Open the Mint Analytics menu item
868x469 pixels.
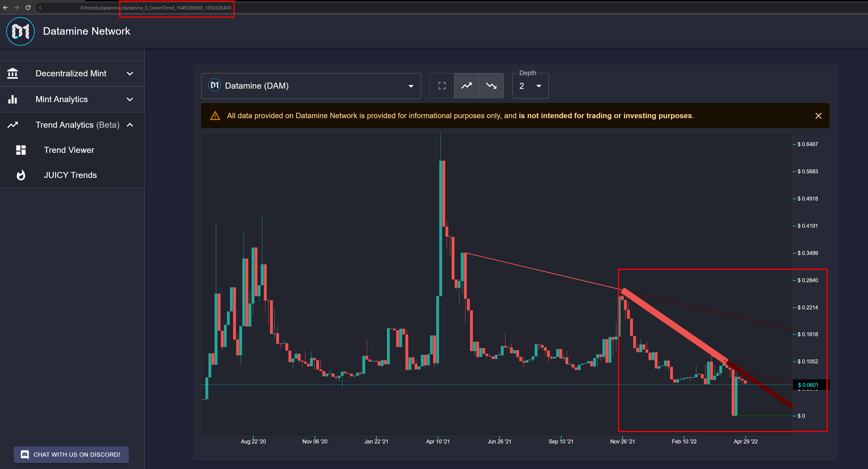(x=72, y=99)
